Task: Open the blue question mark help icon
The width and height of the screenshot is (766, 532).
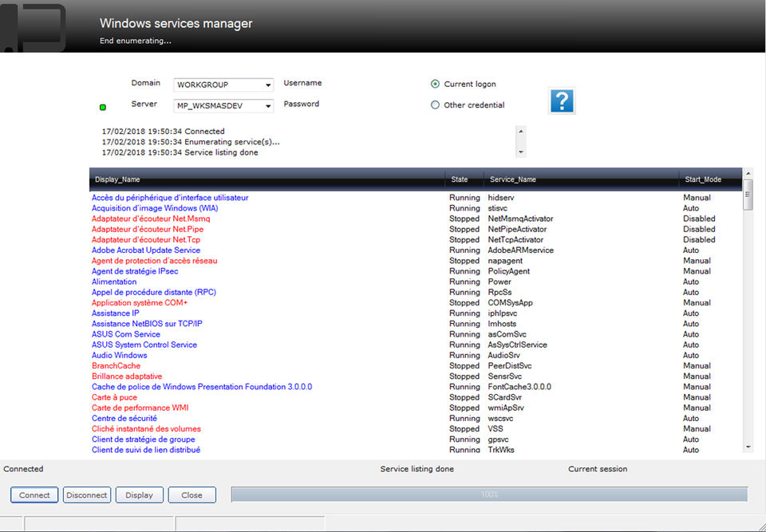Action: 562,100
